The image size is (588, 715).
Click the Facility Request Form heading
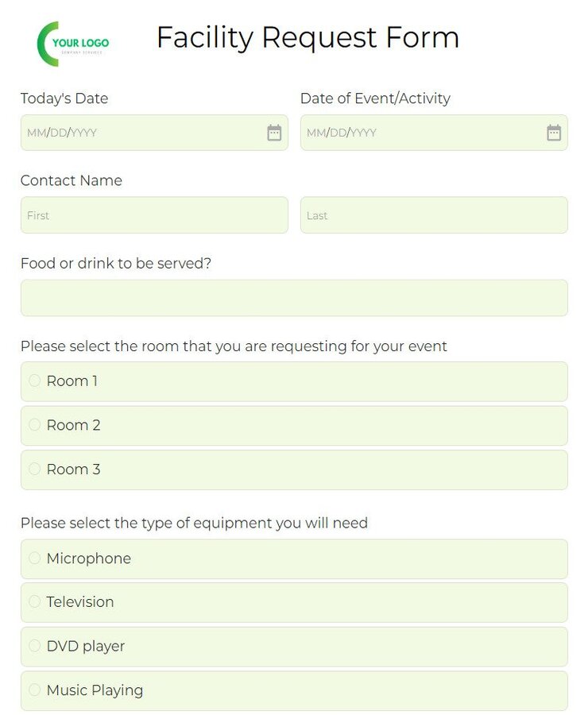[308, 37]
